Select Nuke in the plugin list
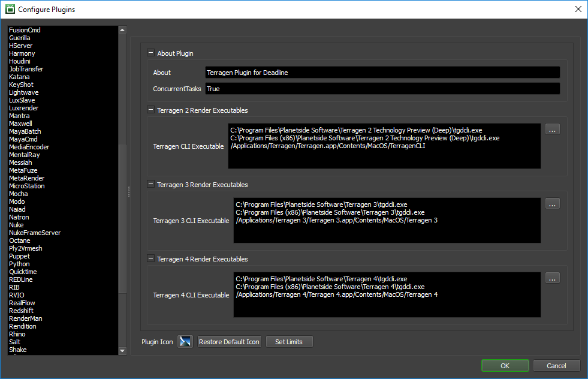 (x=16, y=225)
